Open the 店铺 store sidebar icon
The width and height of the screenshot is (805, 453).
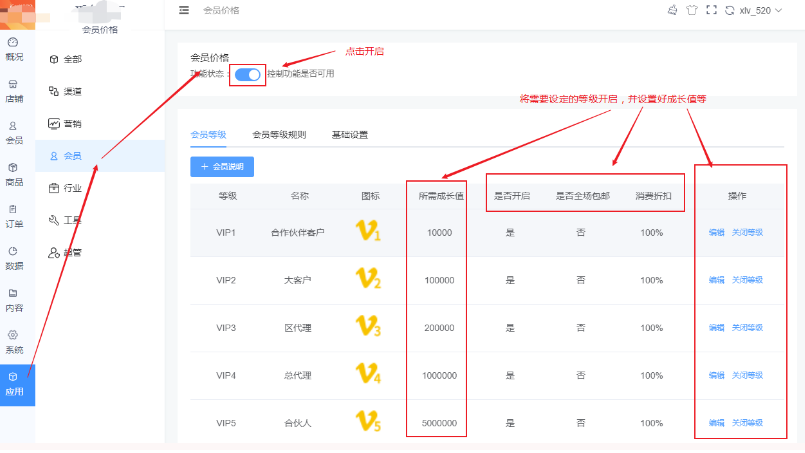pyautogui.click(x=14, y=91)
